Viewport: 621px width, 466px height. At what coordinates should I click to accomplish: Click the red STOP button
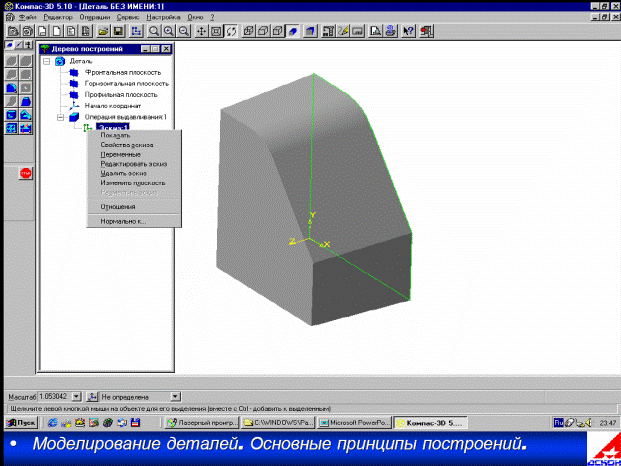pos(26,173)
